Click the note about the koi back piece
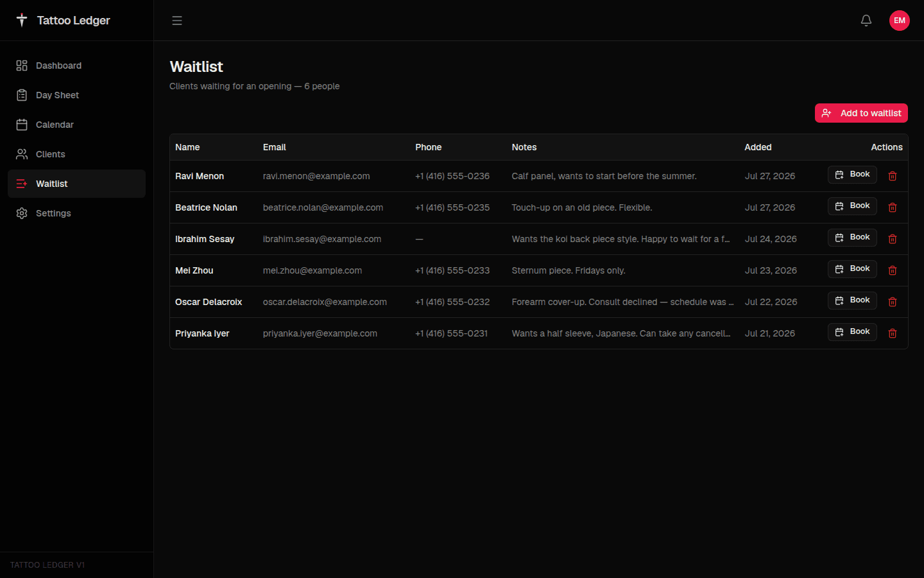This screenshot has width=924, height=578. coord(621,239)
